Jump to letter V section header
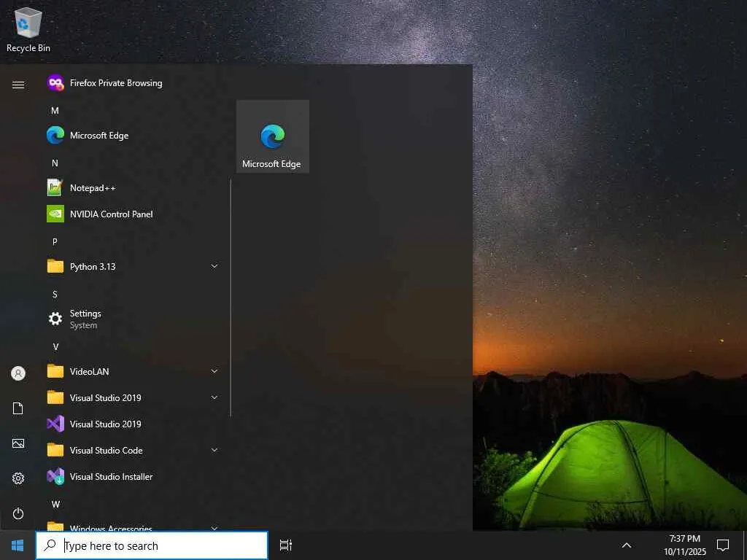Image resolution: width=747 pixels, height=560 pixels. pyautogui.click(x=55, y=346)
